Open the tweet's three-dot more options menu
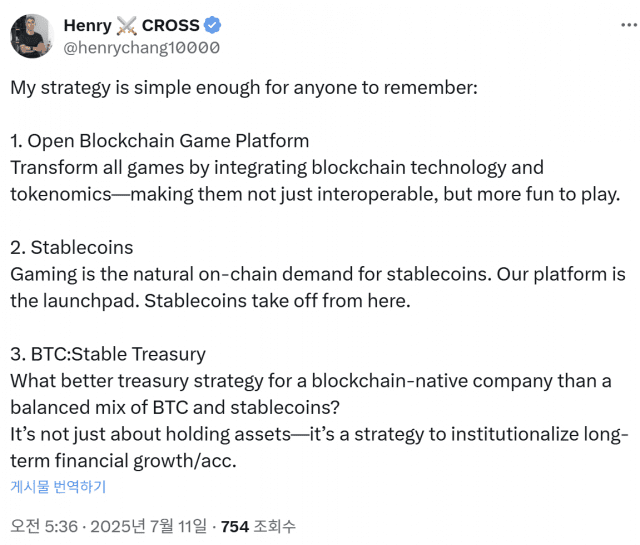 point(629,25)
